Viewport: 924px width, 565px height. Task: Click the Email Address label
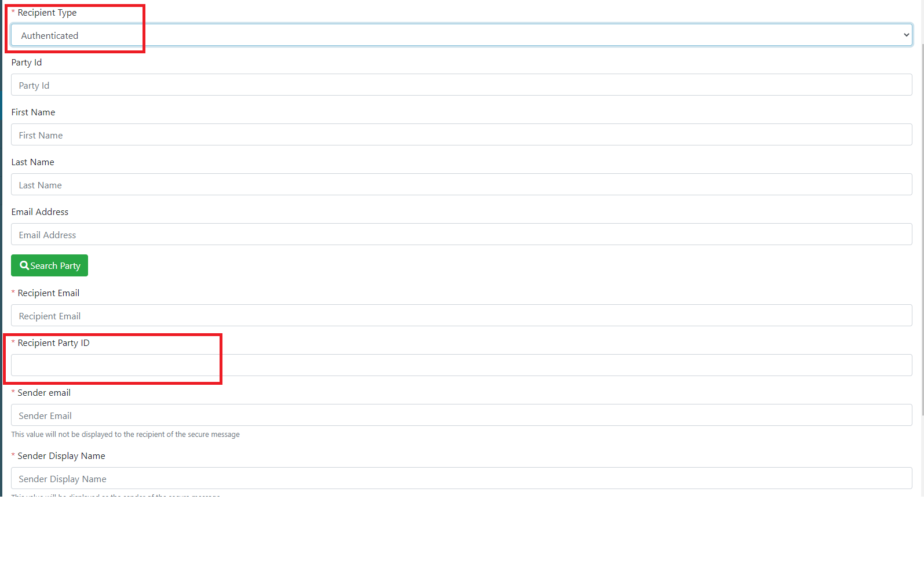(x=39, y=212)
